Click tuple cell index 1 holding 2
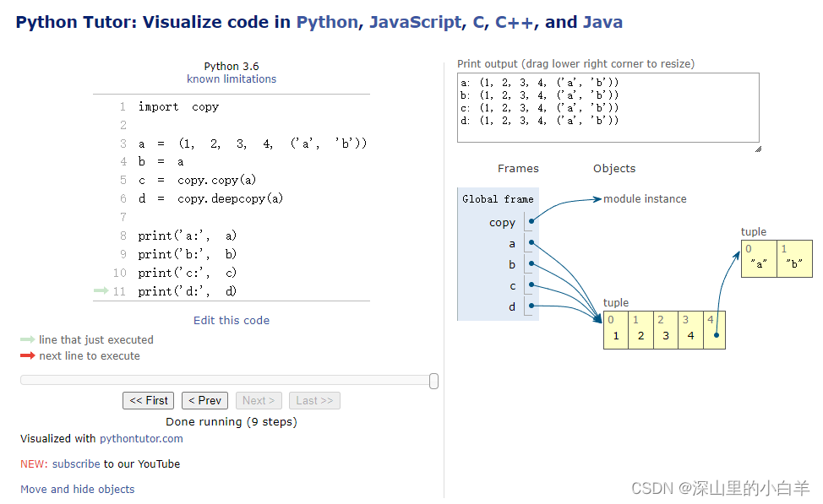The width and height of the screenshot is (823, 504). [640, 330]
